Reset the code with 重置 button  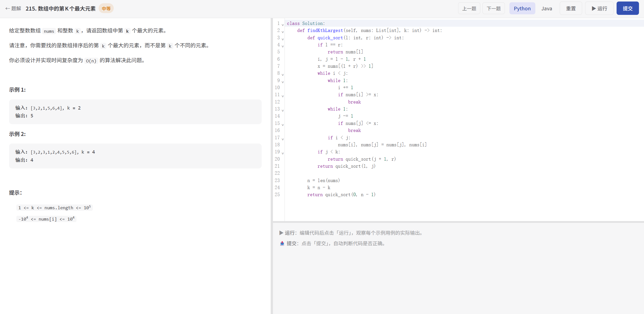(571, 9)
